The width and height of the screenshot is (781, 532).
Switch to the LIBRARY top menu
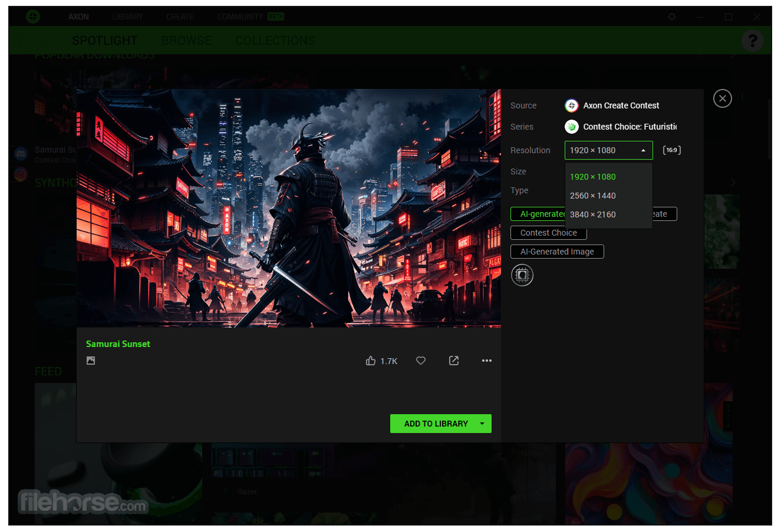[128, 16]
